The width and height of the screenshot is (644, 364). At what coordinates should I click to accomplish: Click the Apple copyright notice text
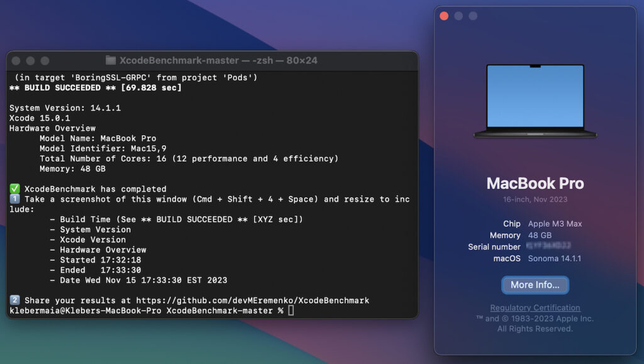[x=535, y=319]
